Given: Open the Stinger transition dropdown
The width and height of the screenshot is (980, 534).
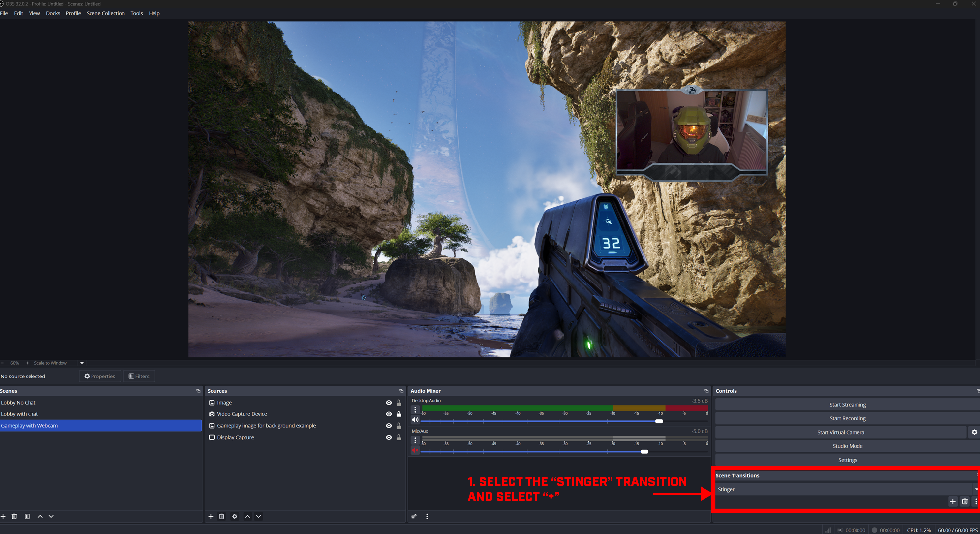Looking at the screenshot, I should pos(846,489).
